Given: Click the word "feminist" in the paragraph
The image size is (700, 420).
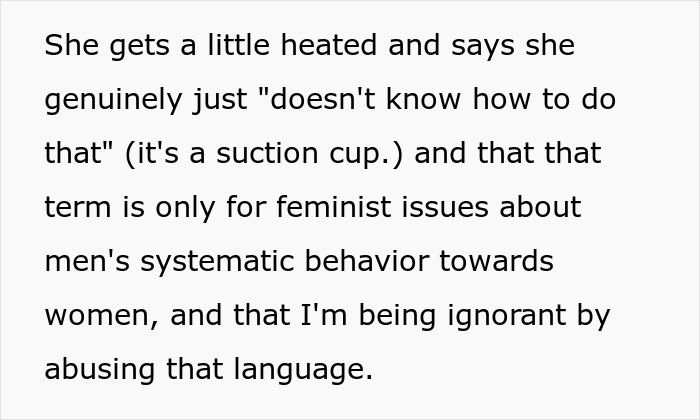Looking at the screenshot, I should (333, 207).
